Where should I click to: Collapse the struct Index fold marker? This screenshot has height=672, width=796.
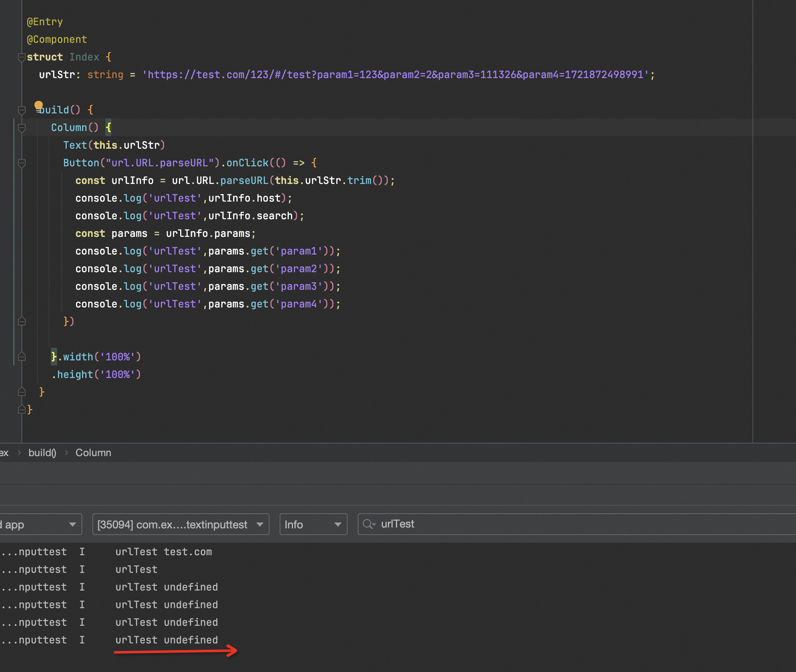click(22, 58)
